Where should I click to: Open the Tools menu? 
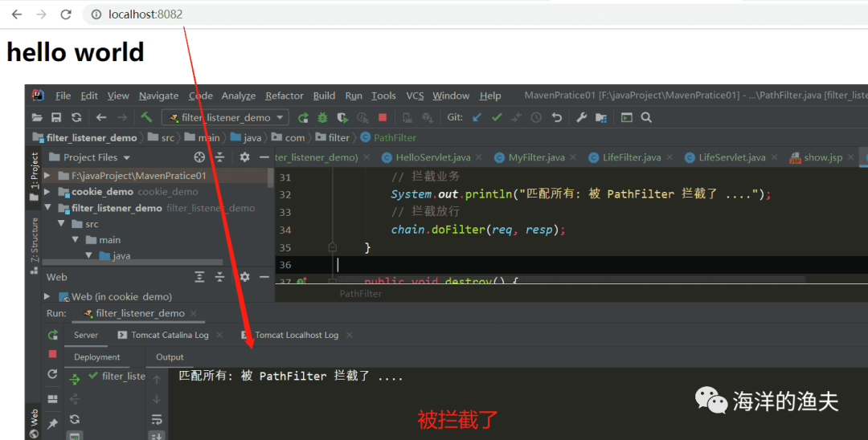tap(383, 96)
